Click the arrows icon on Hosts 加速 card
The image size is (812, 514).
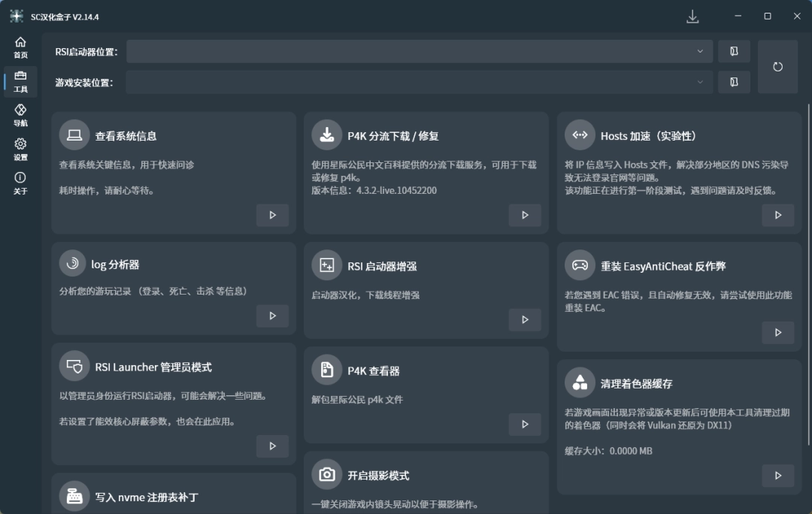pos(580,135)
